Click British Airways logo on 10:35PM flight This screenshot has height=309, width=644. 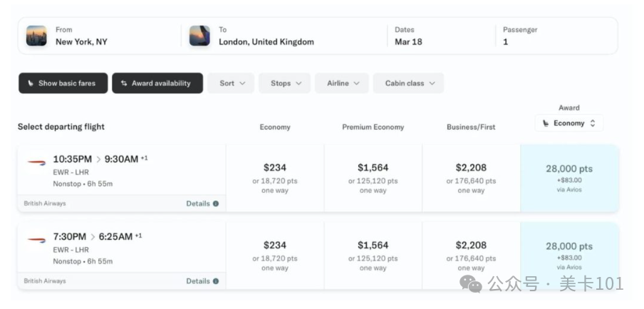[36, 162]
